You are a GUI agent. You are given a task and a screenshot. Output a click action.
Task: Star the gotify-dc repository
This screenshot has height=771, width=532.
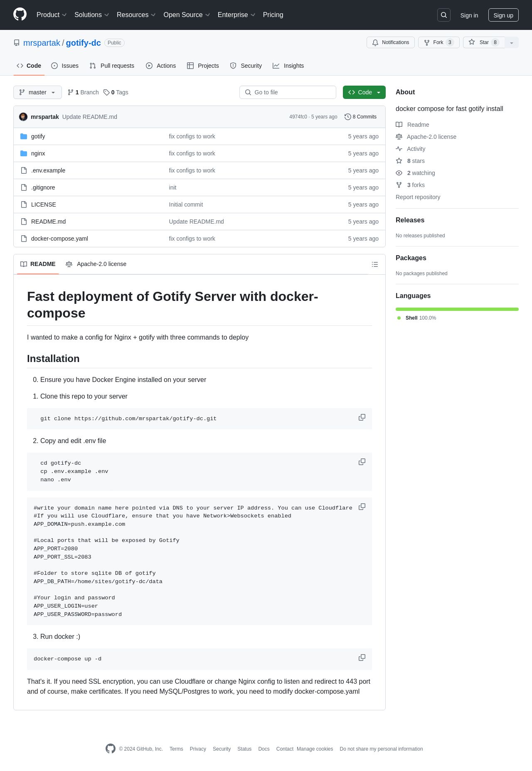[483, 42]
